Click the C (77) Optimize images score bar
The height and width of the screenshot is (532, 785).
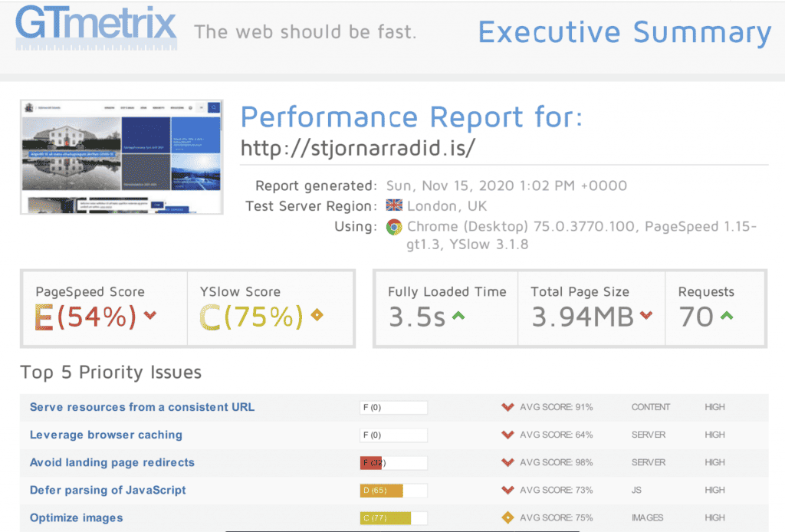[392, 517]
